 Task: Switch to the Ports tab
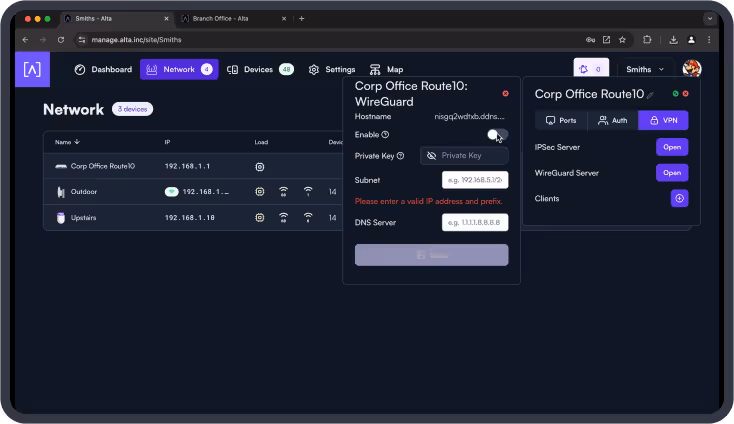561,120
